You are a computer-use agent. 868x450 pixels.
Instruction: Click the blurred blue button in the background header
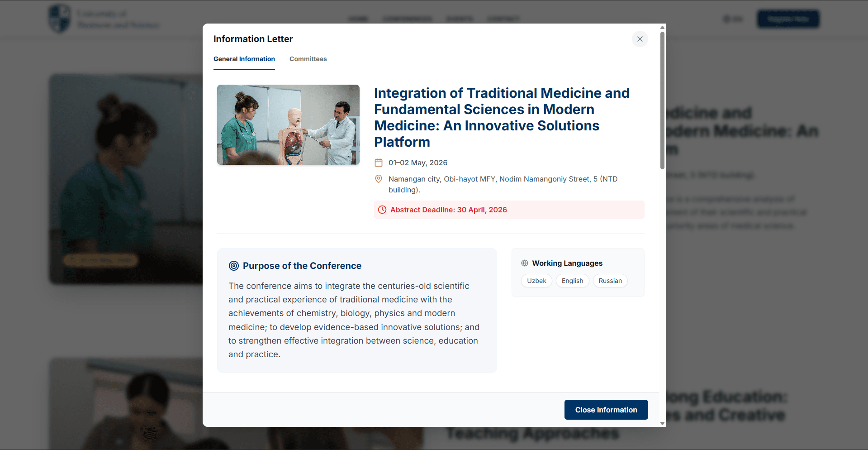coord(788,19)
